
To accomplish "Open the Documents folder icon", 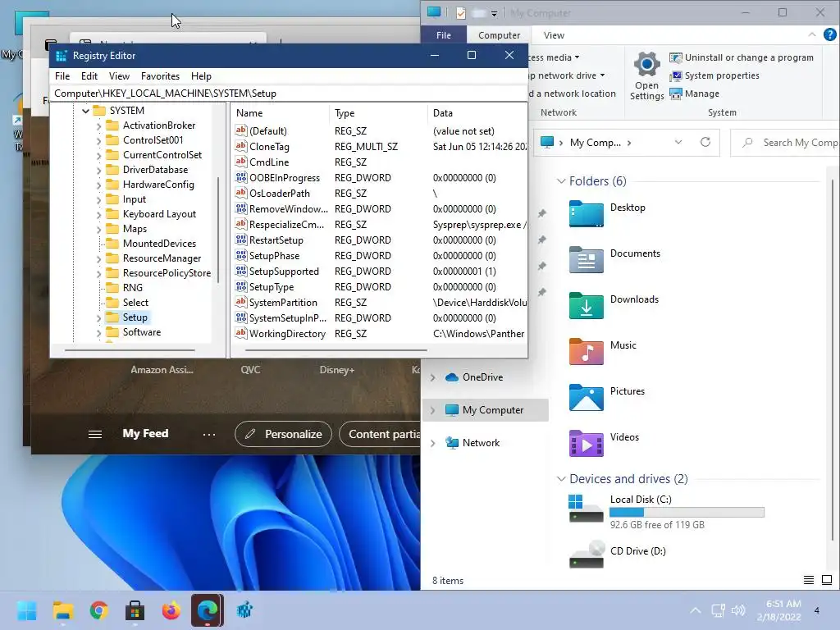I will click(586, 260).
